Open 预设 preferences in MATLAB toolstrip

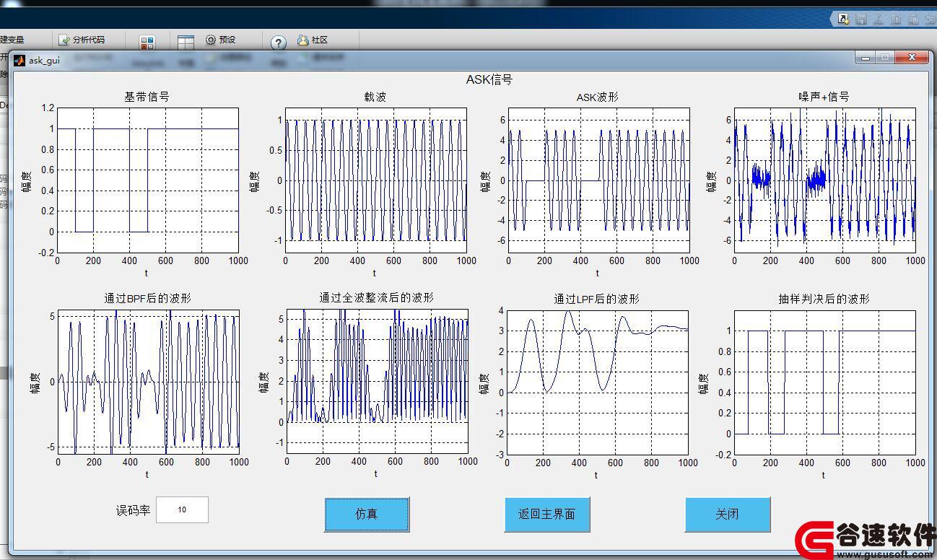[221, 40]
